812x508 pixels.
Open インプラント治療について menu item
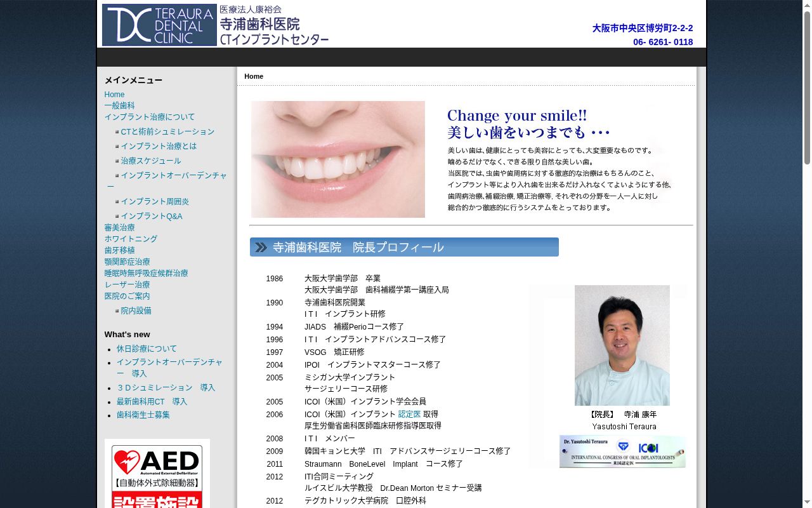150,117
